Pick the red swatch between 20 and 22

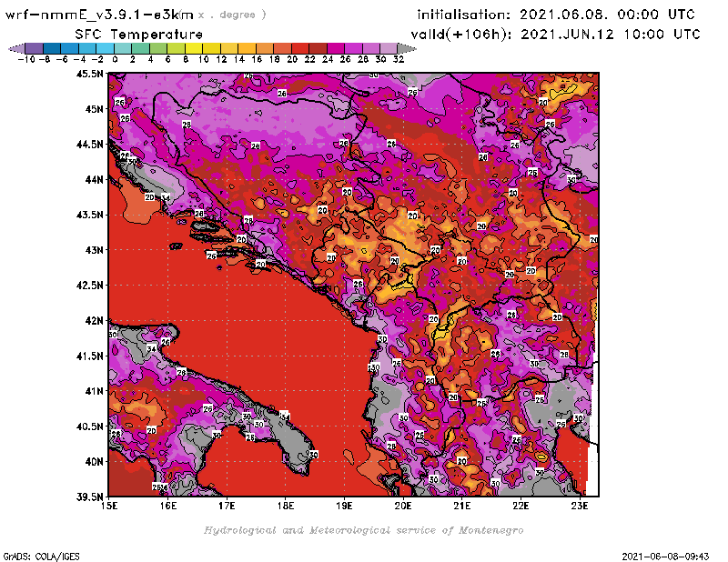click(x=300, y=48)
